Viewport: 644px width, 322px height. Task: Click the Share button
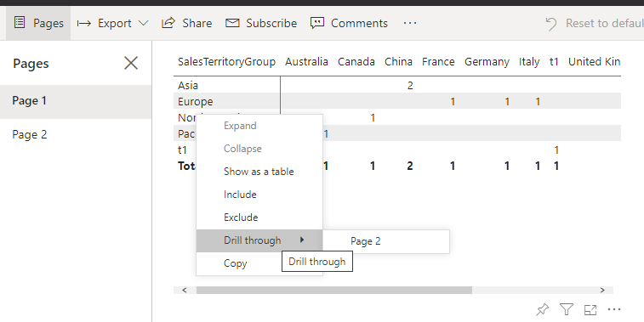click(187, 23)
